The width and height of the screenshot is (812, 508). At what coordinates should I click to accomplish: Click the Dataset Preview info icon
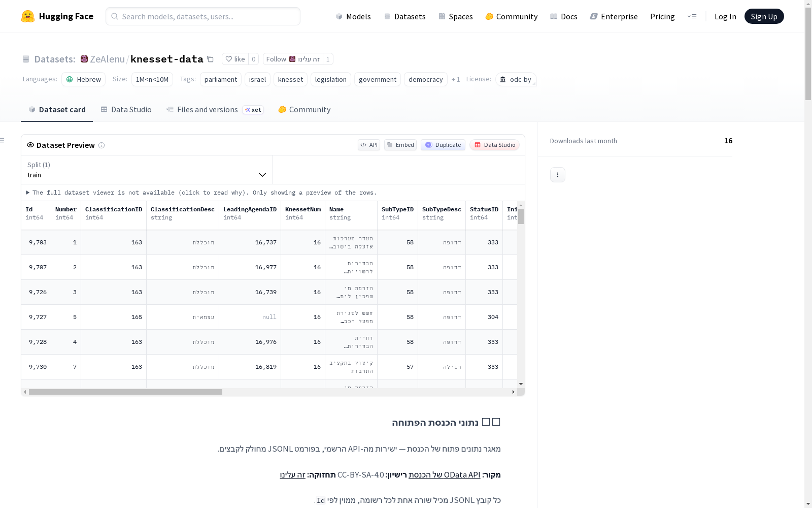click(101, 145)
